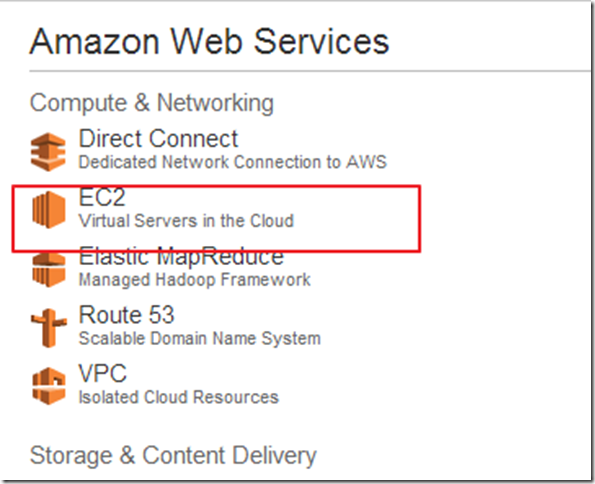Click 'Dedicated Network Connection to AWS' text

[x=233, y=162]
